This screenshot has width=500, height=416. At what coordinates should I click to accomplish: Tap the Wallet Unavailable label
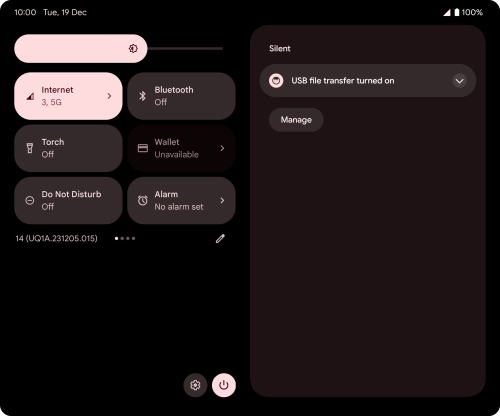(177, 154)
